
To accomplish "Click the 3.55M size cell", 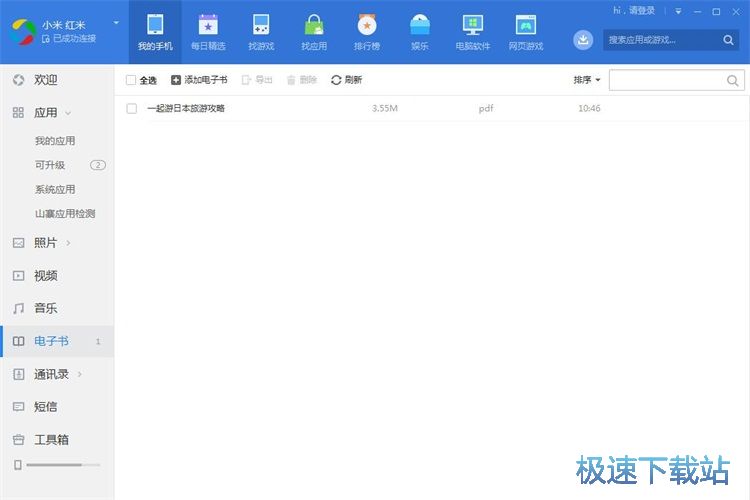I will tap(385, 109).
